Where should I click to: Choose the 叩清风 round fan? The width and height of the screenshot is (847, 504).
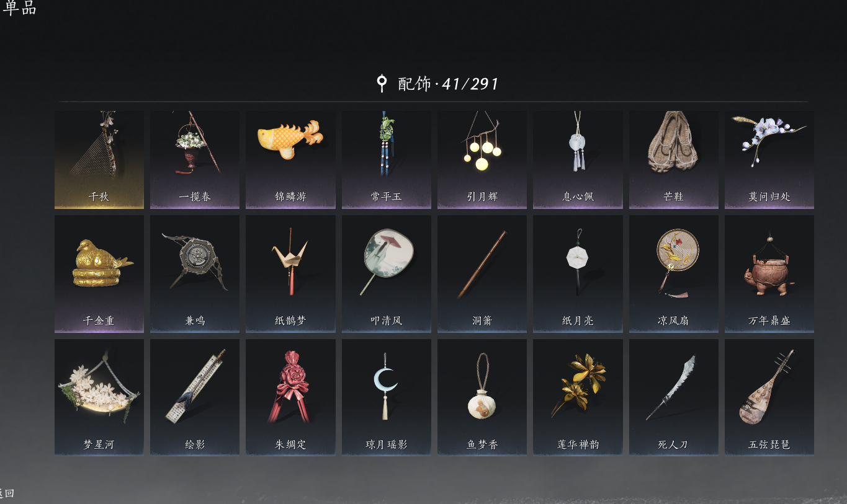(387, 274)
